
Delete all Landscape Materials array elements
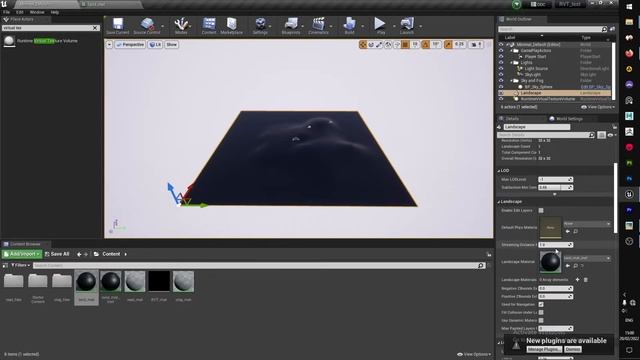[x=586, y=280]
